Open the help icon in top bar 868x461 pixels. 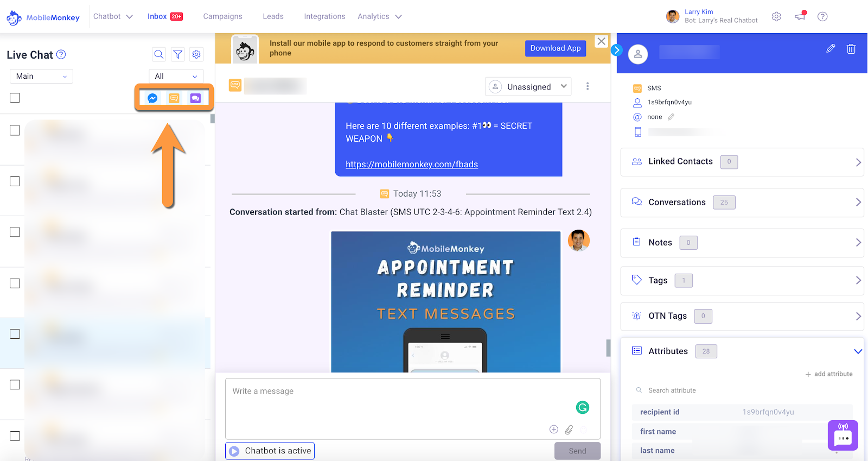[x=822, y=16]
